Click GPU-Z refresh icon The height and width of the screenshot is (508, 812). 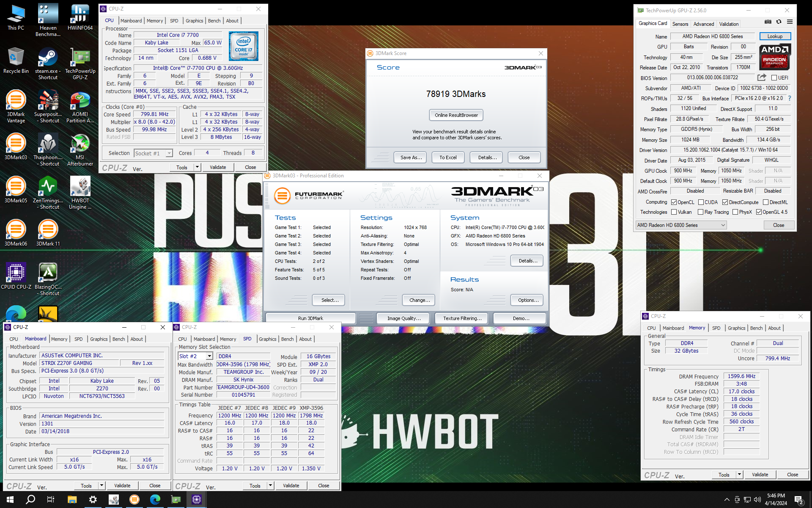pos(779,22)
